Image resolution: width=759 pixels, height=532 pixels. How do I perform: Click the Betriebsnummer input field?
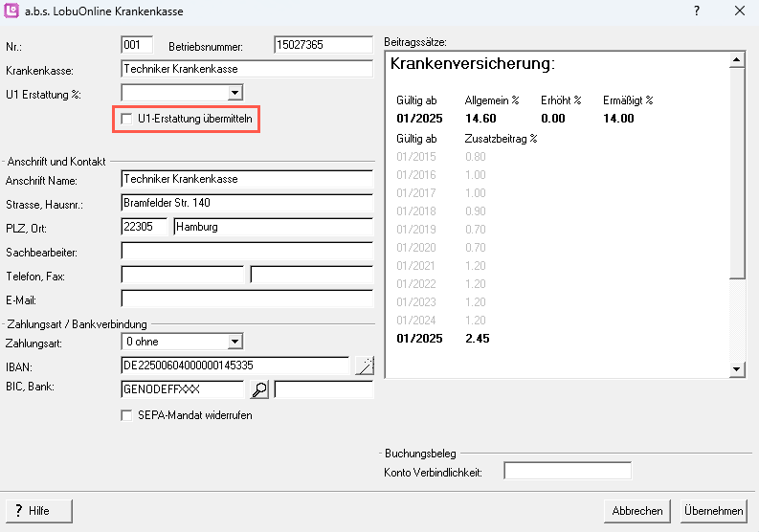(323, 45)
